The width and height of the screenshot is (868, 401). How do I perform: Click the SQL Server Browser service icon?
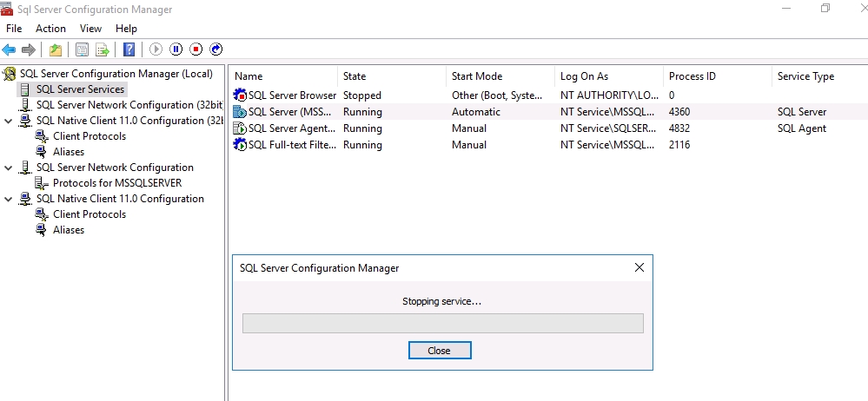[241, 95]
